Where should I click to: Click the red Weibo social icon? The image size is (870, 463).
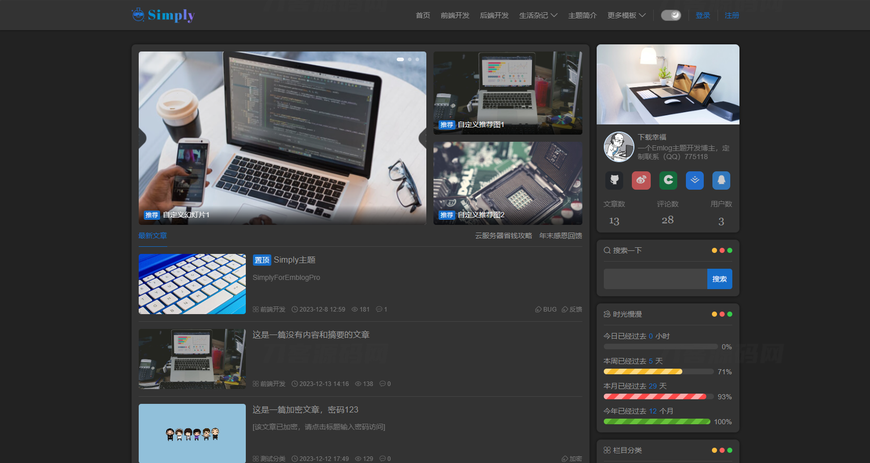(x=641, y=181)
